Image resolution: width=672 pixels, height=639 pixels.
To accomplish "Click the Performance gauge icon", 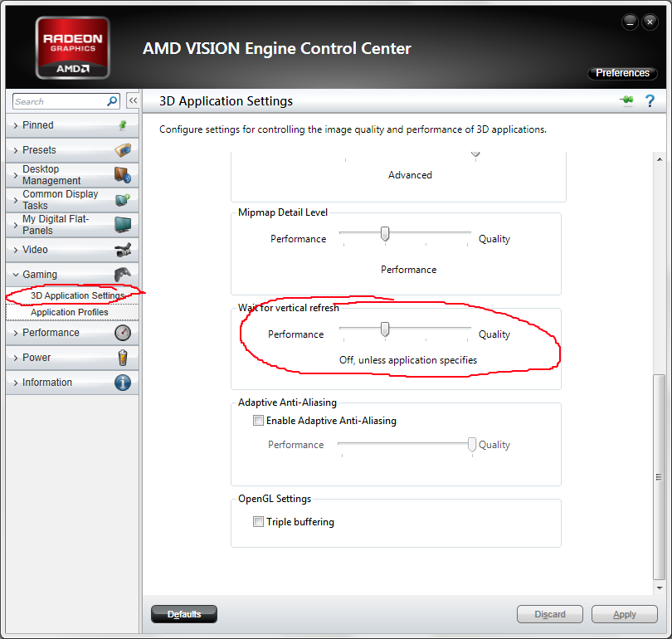I will click(x=123, y=333).
